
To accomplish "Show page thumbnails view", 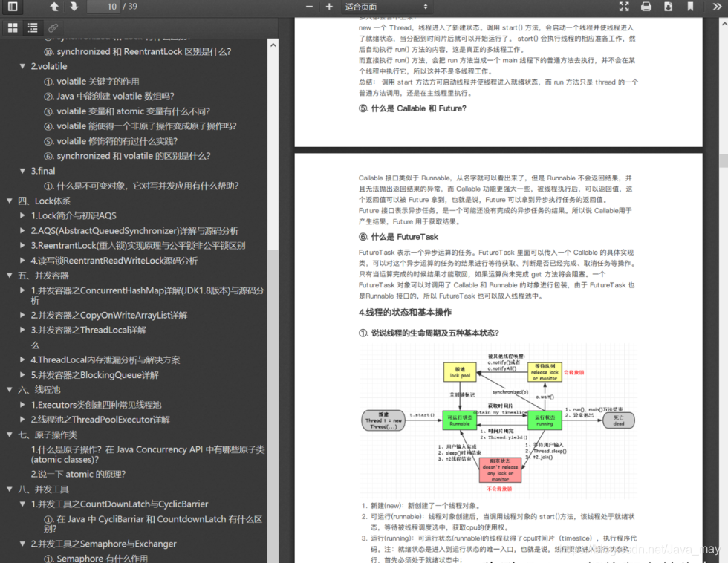I will (13, 27).
